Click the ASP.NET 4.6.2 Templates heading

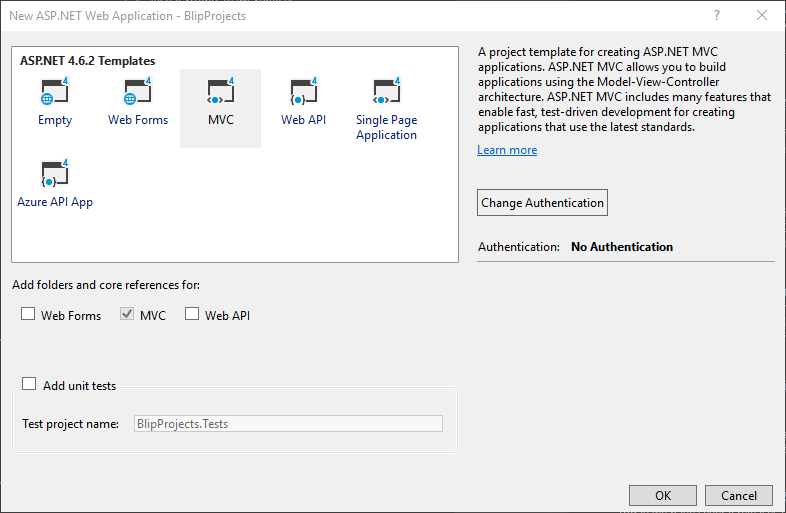87,61
